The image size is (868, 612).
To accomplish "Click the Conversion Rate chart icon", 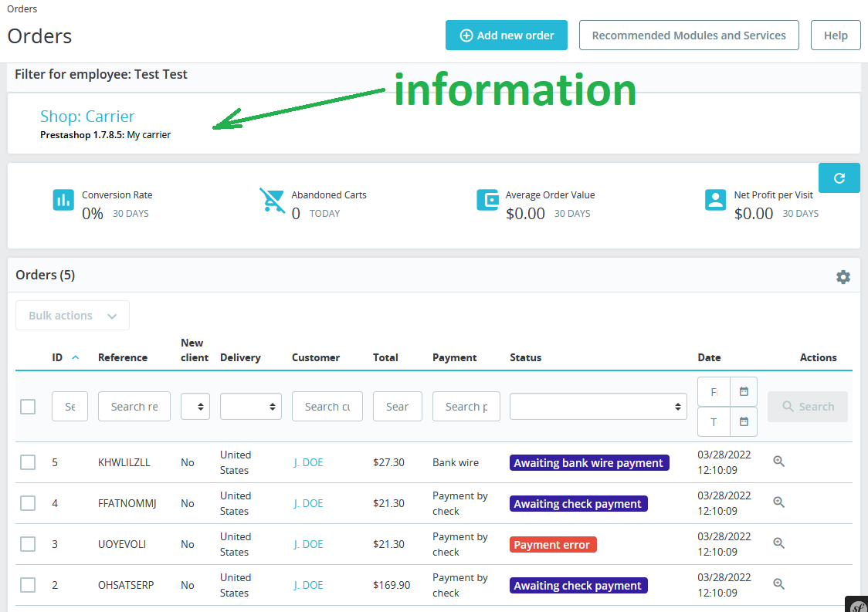I will point(63,200).
